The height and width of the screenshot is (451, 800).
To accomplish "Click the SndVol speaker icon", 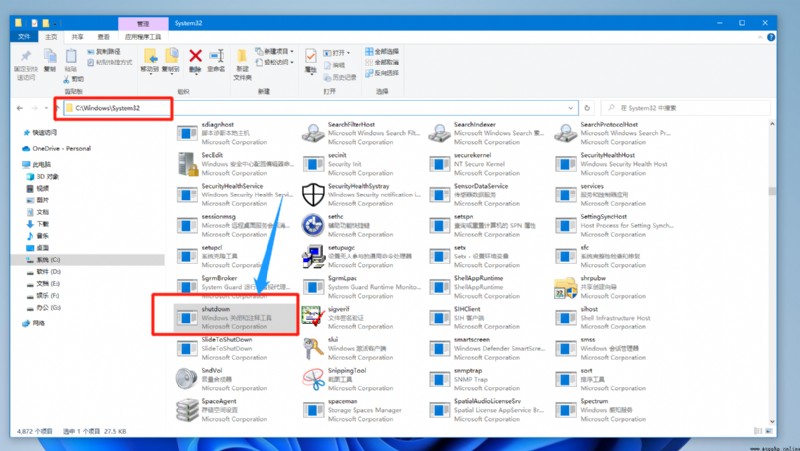I will pos(186,379).
